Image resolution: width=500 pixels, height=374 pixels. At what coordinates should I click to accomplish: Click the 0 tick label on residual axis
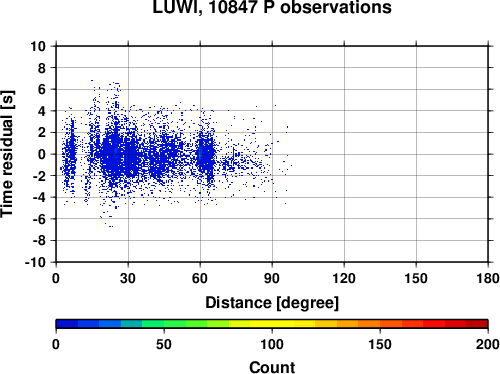coord(42,154)
